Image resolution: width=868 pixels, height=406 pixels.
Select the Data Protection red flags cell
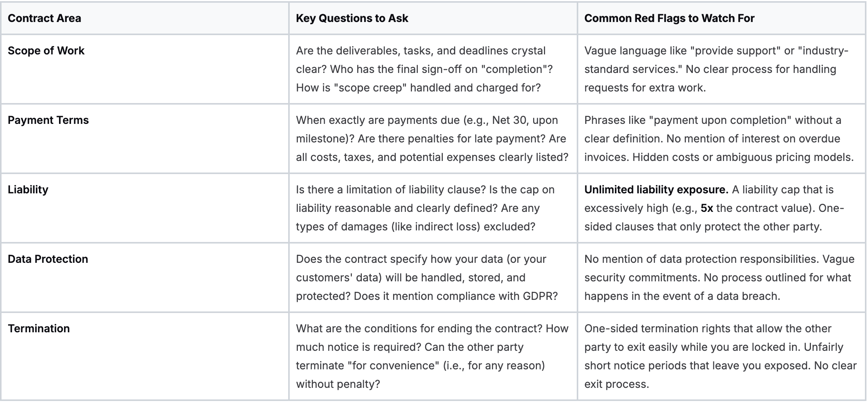click(719, 278)
